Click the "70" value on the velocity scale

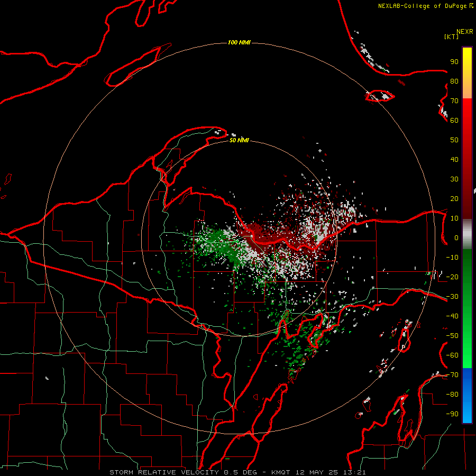point(454,101)
